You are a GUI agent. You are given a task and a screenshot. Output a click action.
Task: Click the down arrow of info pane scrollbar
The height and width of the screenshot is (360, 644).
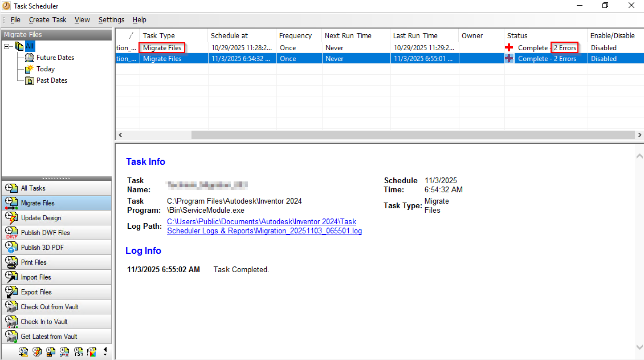(x=639, y=347)
